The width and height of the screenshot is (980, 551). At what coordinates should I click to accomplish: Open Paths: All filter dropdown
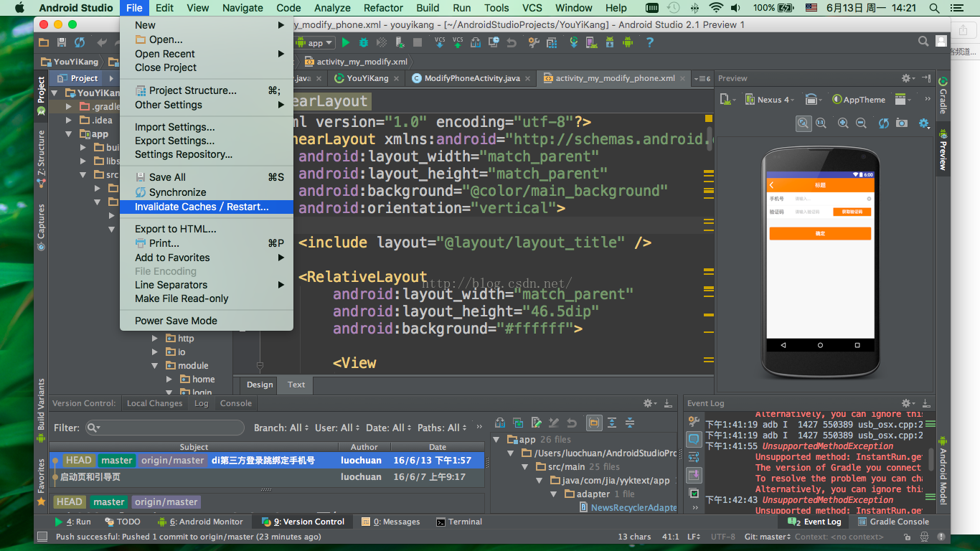click(443, 428)
